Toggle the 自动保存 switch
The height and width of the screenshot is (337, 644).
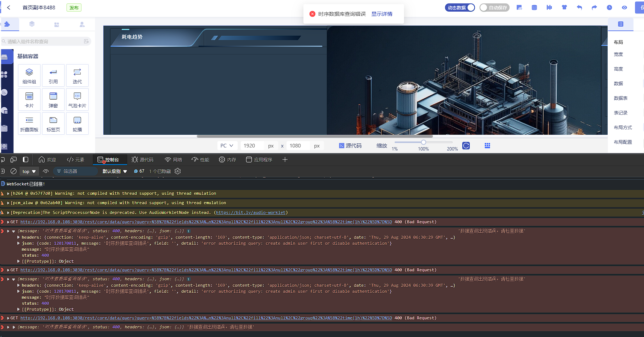click(495, 8)
